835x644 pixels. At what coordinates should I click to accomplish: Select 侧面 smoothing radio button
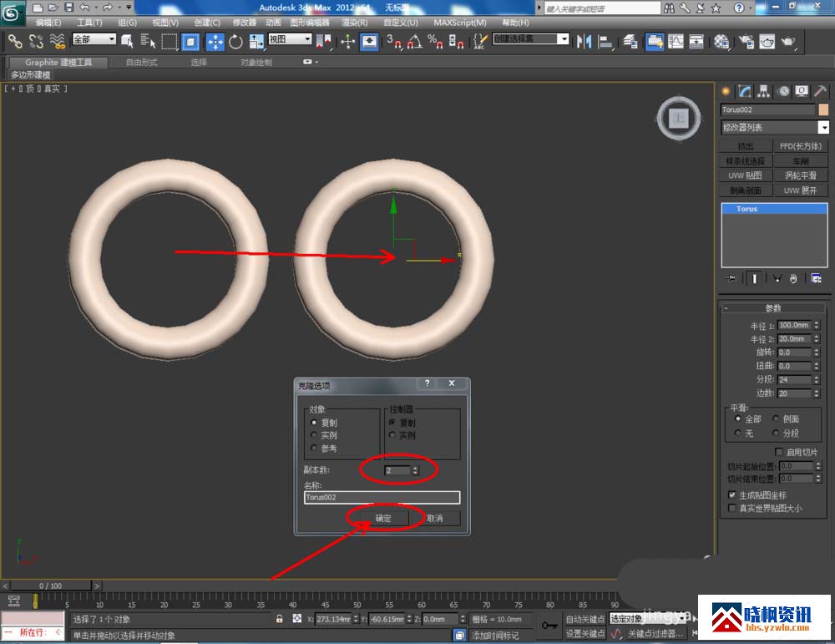tap(776, 418)
